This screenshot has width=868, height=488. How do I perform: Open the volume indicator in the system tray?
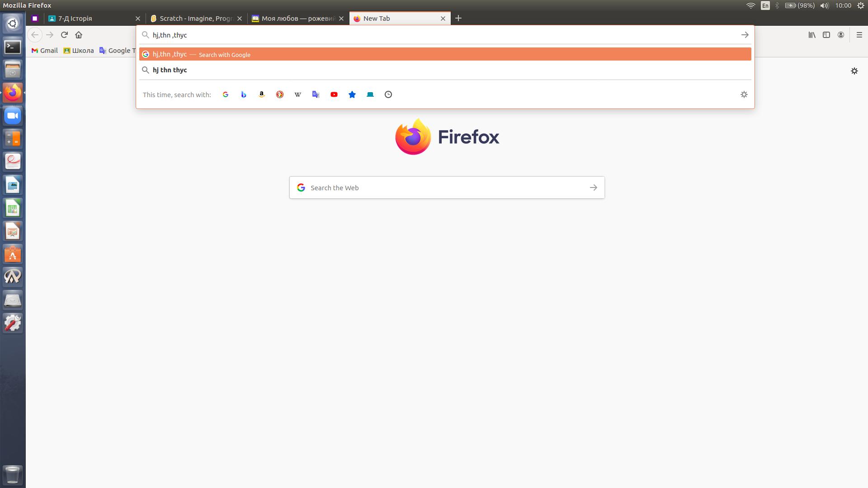(824, 5)
